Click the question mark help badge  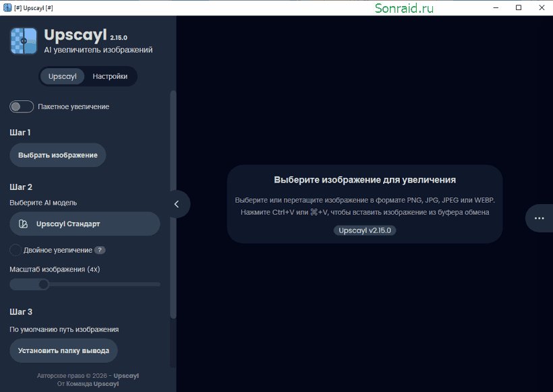click(x=100, y=250)
